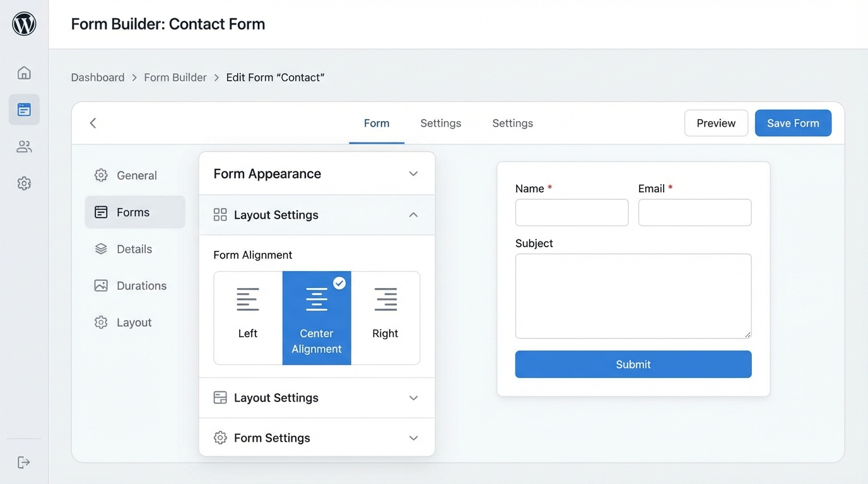Viewport: 868px width, 484px height.
Task: Click the gear icon beside Form Settings
Action: coord(220,437)
